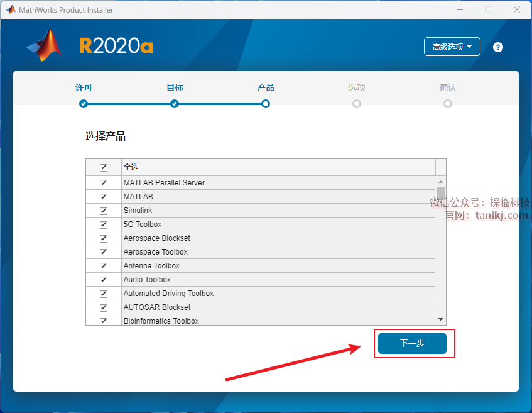Select the Bioinformatics Toolbox row text
532x413 pixels.
pos(161,321)
